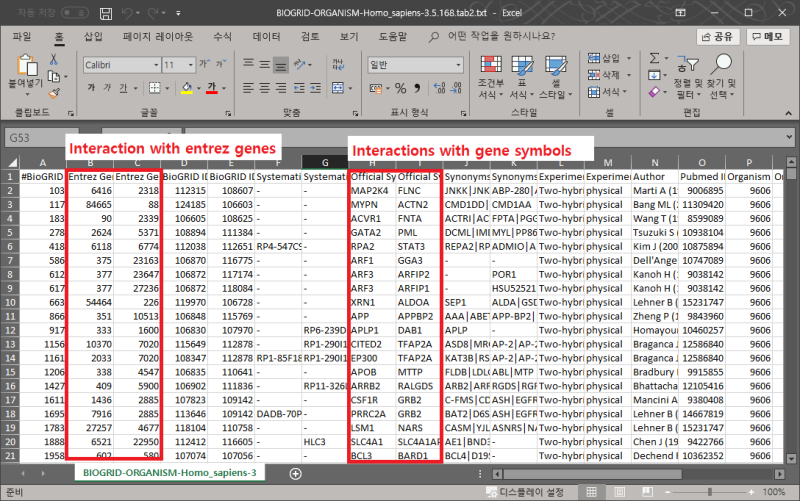800x501 pixels.
Task: Click the Increase Indent icon
Action: point(316,88)
